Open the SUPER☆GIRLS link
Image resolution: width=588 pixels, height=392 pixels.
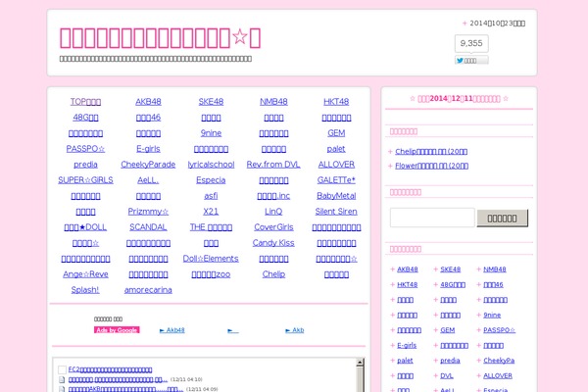click(x=85, y=180)
